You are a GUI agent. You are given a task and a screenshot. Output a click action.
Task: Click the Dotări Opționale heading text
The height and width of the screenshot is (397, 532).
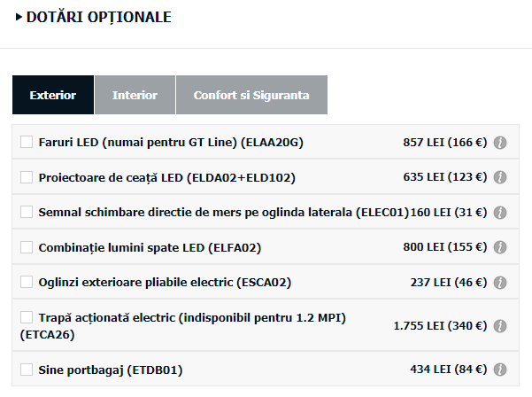(x=99, y=17)
